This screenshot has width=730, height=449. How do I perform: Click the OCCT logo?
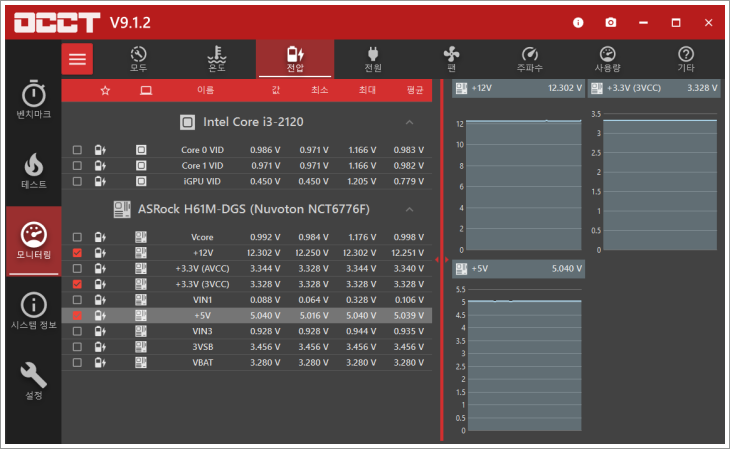click(x=57, y=22)
